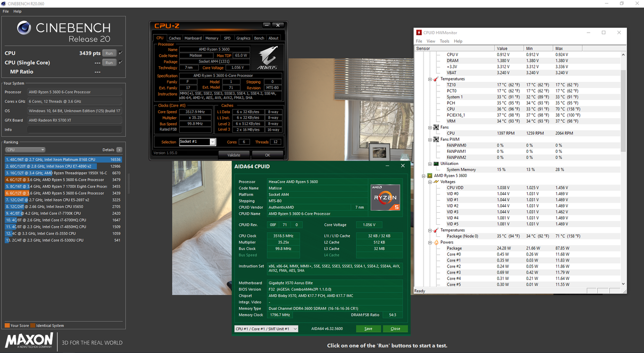Collapse the Ryzen Voltages tree node
Image resolution: width=644 pixels, height=353 pixels.
[430, 182]
